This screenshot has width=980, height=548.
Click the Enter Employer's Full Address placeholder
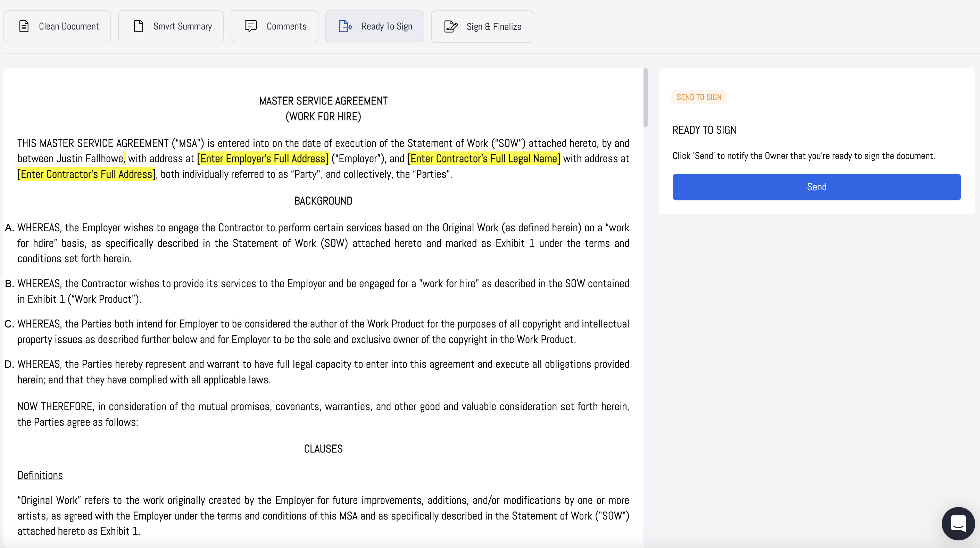(x=263, y=159)
